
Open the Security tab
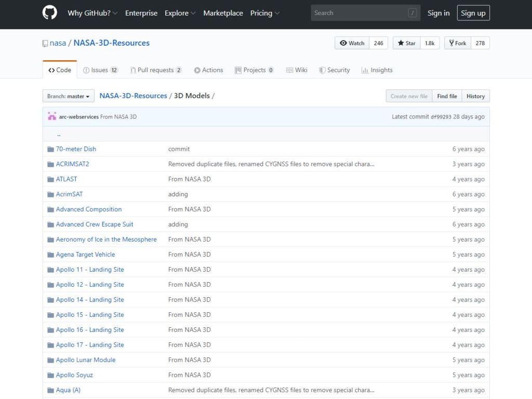click(x=334, y=70)
